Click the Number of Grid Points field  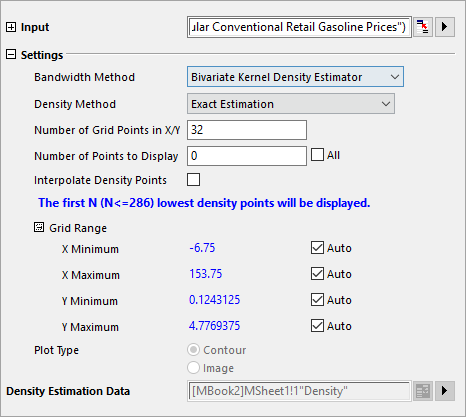tap(247, 130)
